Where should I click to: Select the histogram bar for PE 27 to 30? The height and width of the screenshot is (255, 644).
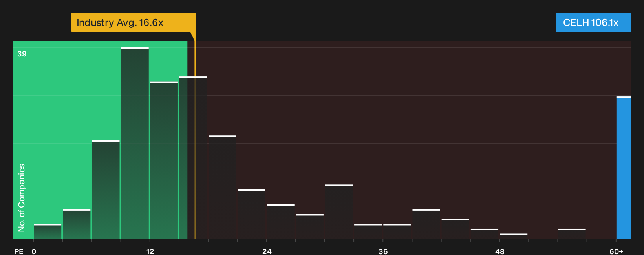[310, 226]
